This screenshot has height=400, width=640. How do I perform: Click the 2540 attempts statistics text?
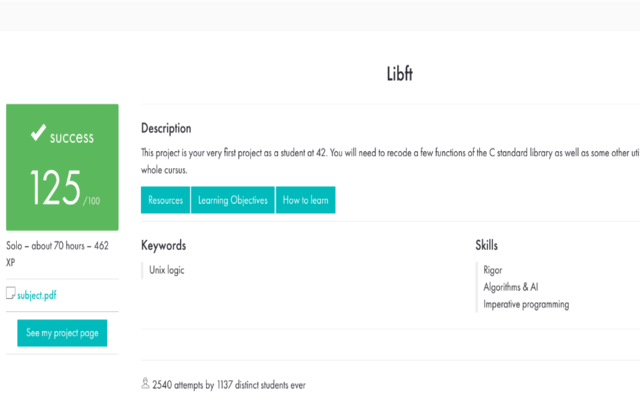pyautogui.click(x=229, y=385)
